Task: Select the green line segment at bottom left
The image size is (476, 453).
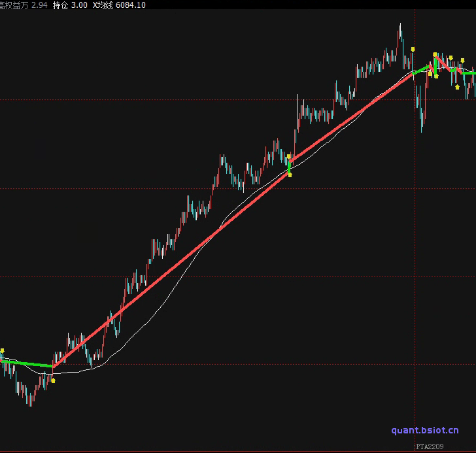Action: click(x=26, y=363)
